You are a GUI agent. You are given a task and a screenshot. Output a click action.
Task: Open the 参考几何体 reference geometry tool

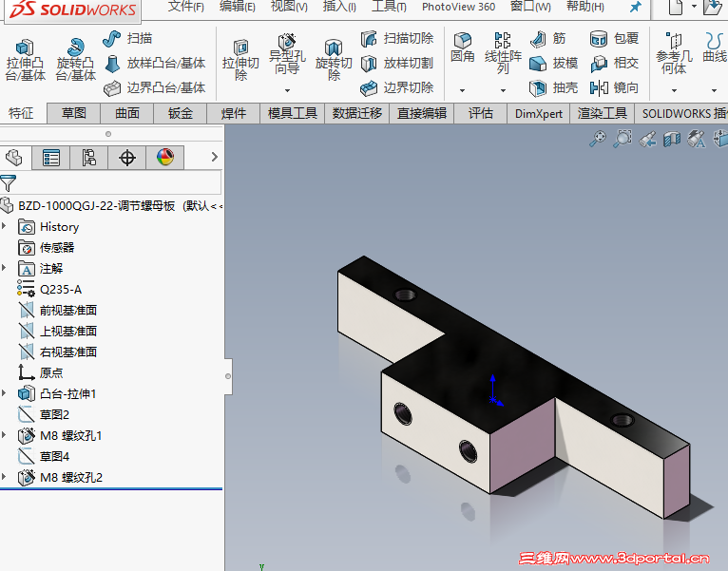(674, 53)
